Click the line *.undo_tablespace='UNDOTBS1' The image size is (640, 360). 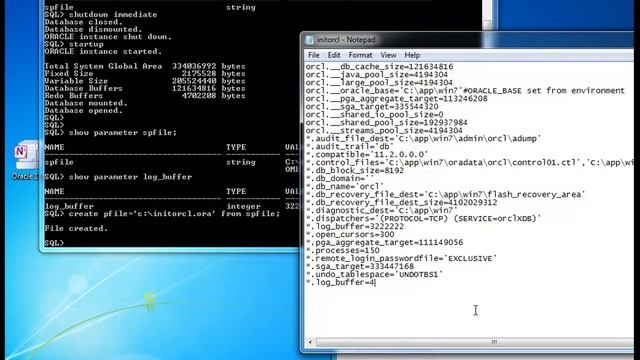click(x=374, y=274)
